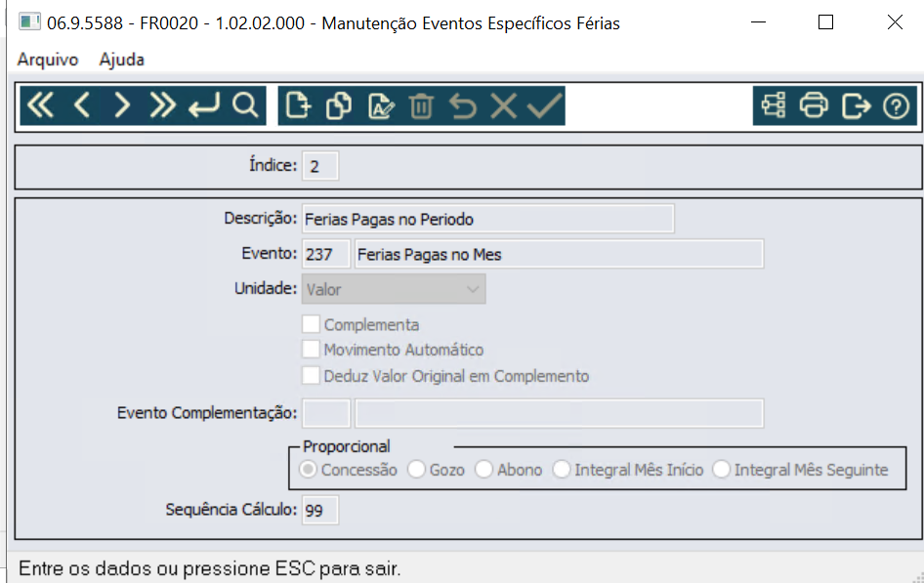
Task: Go to the next record
Action: pyautogui.click(x=122, y=106)
